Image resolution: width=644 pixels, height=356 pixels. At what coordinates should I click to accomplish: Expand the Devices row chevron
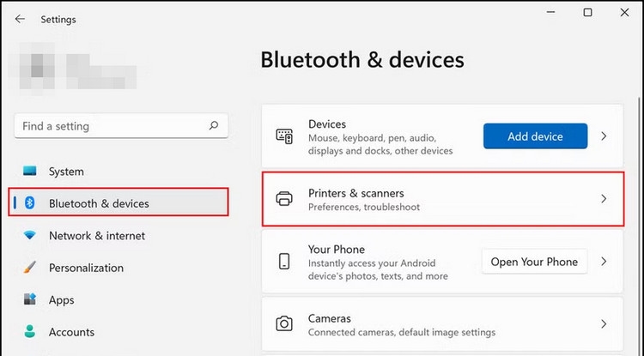[x=604, y=136]
